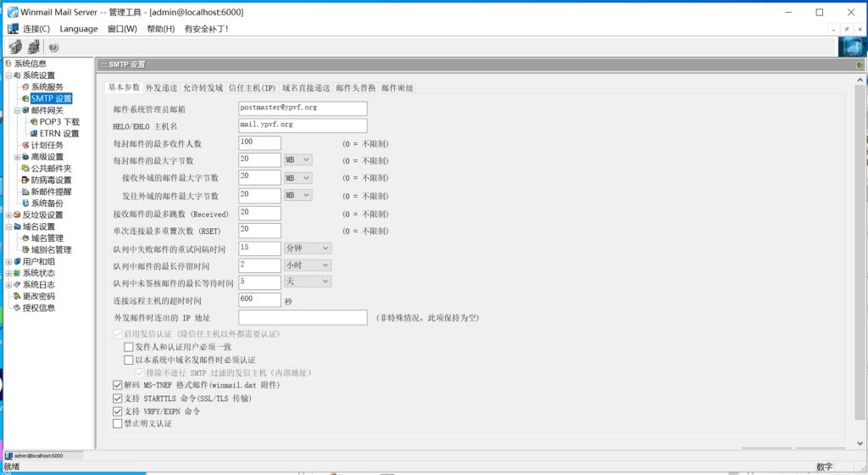This screenshot has height=475, width=868.
Task: Click the 域名管理 icon
Action: click(25, 238)
